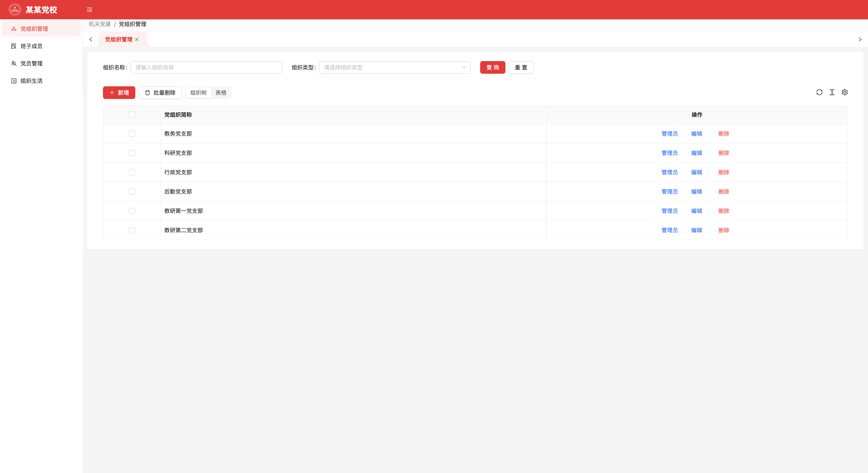Switch to 表格 view
Image resolution: width=868 pixels, height=473 pixels.
[221, 93]
